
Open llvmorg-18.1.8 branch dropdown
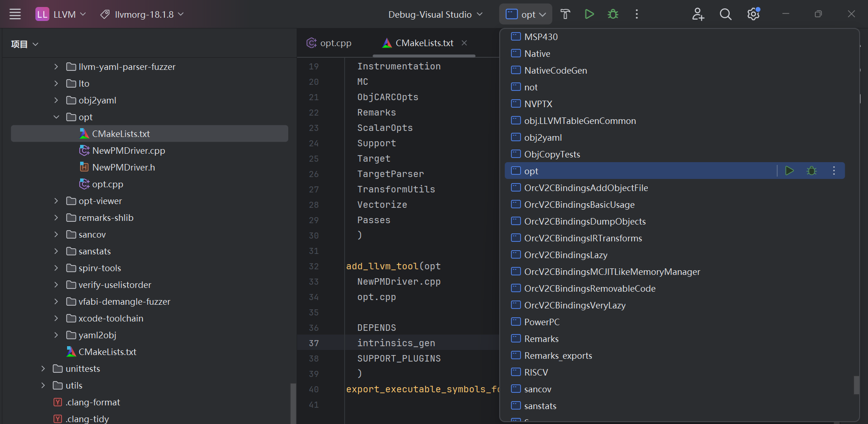[142, 14]
